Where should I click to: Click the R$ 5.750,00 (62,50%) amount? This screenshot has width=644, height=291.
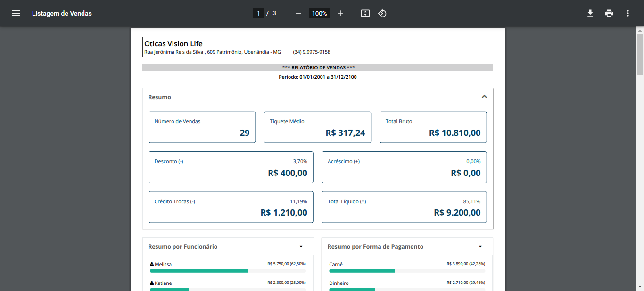(x=286, y=264)
